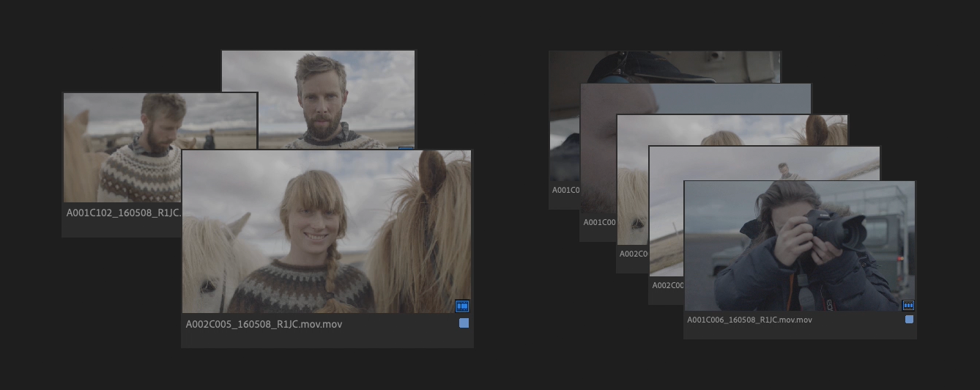Select the bearded man looking down thumbnail
The image size is (980, 390).
click(x=122, y=147)
